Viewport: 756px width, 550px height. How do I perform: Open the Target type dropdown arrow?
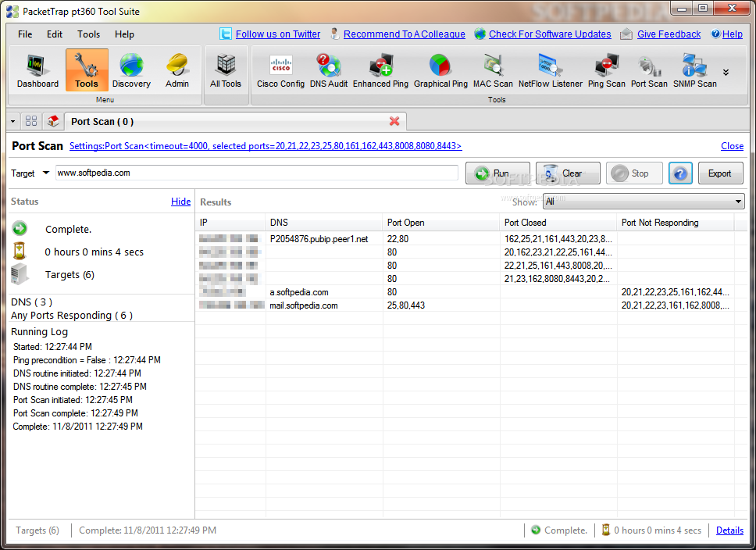tap(46, 172)
